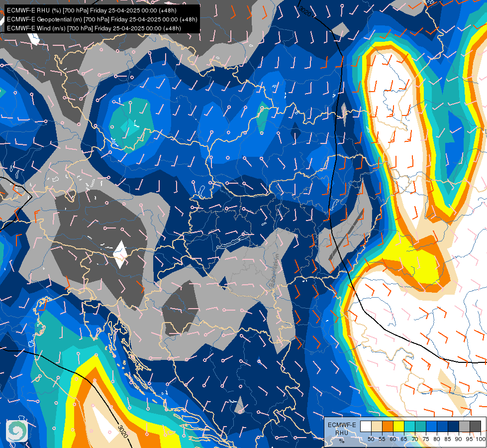
Task: Pick the teal 70-75% legend swatch
Action: click(420, 426)
